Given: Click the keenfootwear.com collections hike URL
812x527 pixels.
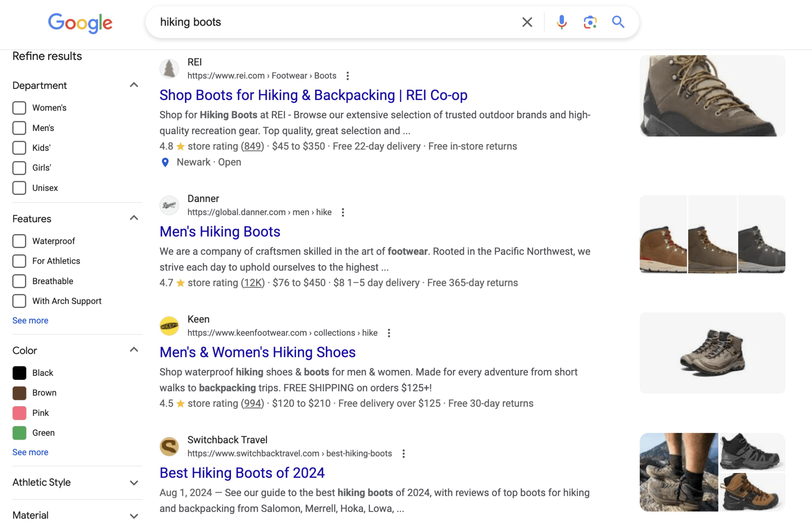Looking at the screenshot, I should click(x=282, y=333).
